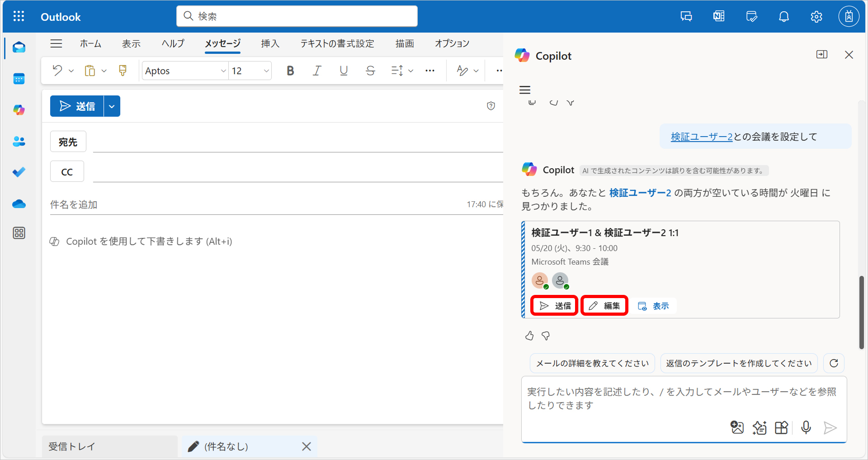Screen dimensions: 868x460
Task: Click the CC button
Action: (67, 171)
